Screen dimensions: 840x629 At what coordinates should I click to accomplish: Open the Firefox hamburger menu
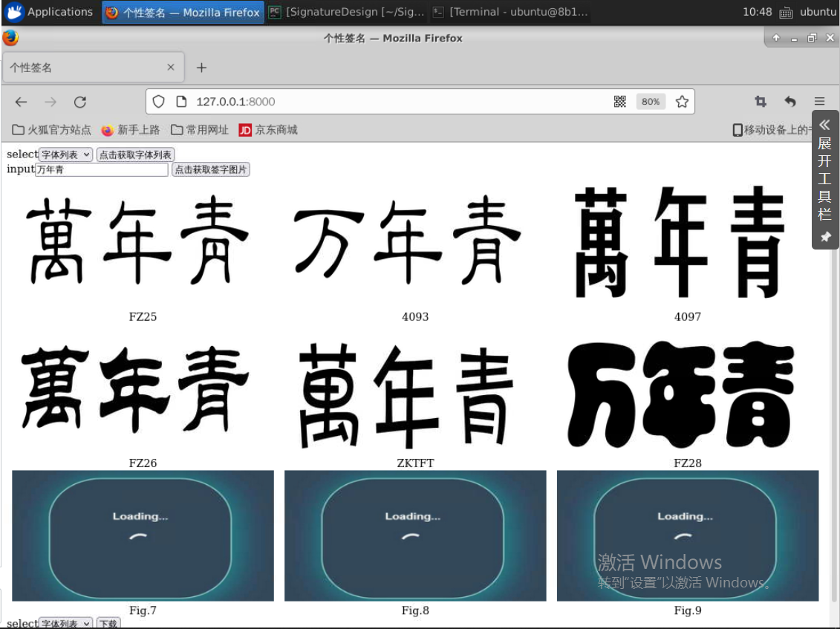click(819, 102)
